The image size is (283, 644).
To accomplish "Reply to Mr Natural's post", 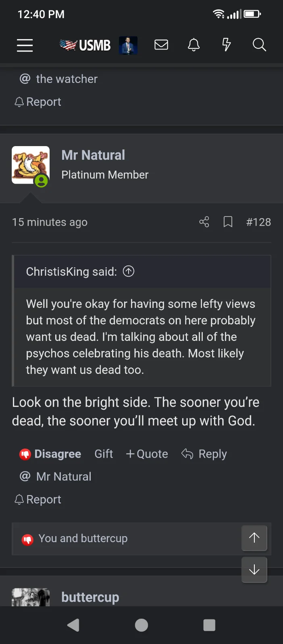I will (204, 454).
